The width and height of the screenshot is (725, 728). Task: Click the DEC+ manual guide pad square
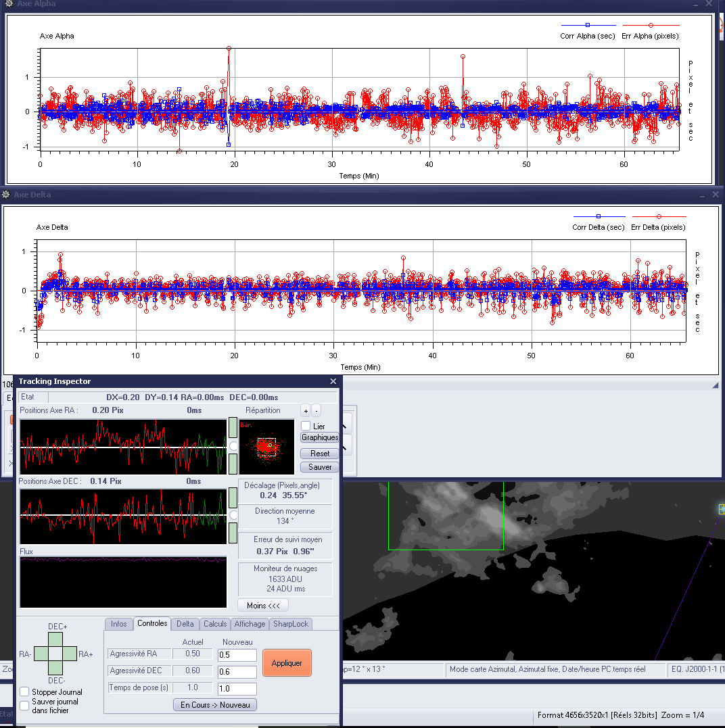[57, 639]
